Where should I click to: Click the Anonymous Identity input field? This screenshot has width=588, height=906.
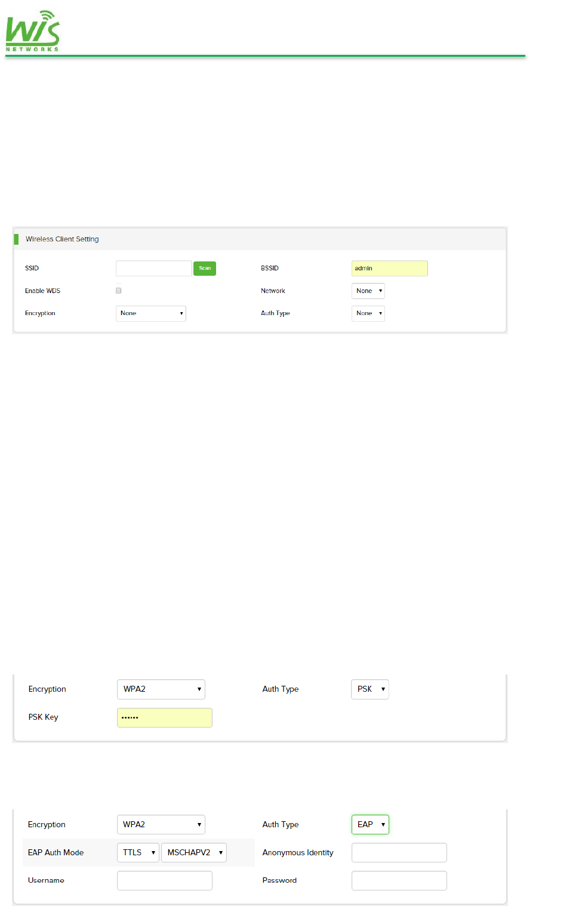(x=399, y=853)
